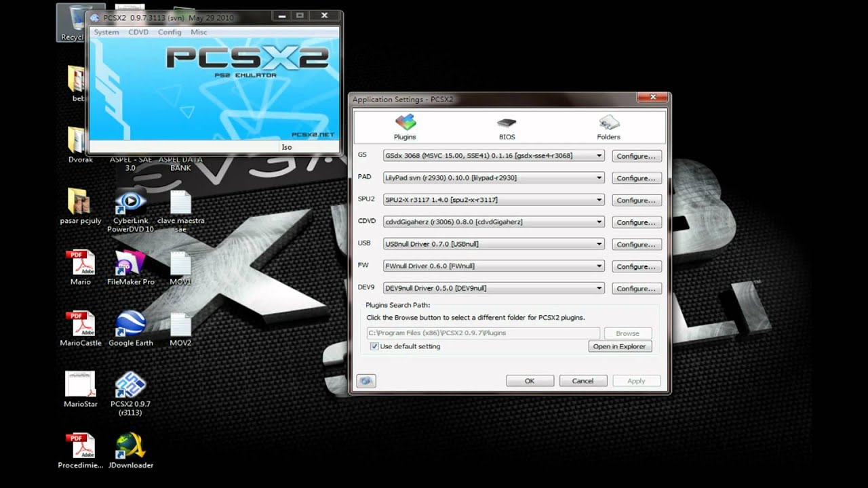Click Configure button for SPU2 plugin
Screen dimensions: 868x488
pyautogui.click(x=636, y=200)
